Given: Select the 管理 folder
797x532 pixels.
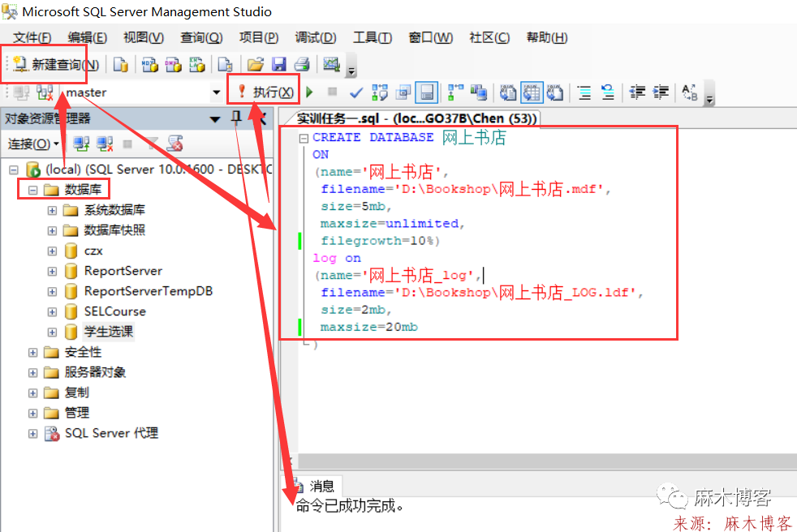Looking at the screenshot, I should point(77,413).
